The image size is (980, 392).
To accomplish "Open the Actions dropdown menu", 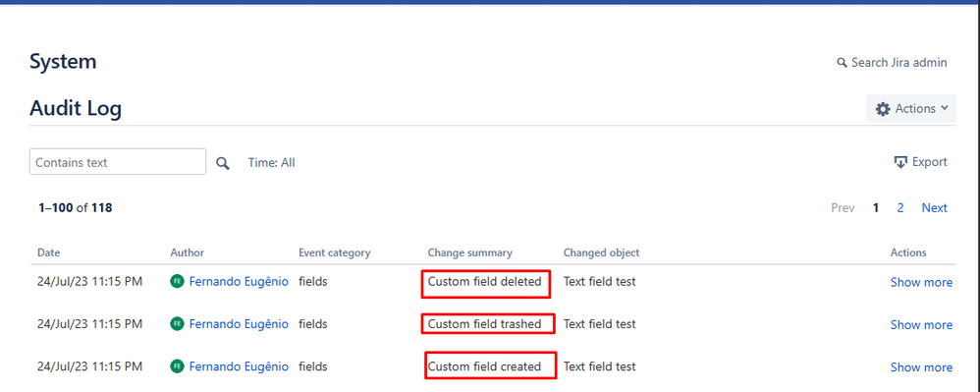I will point(911,109).
